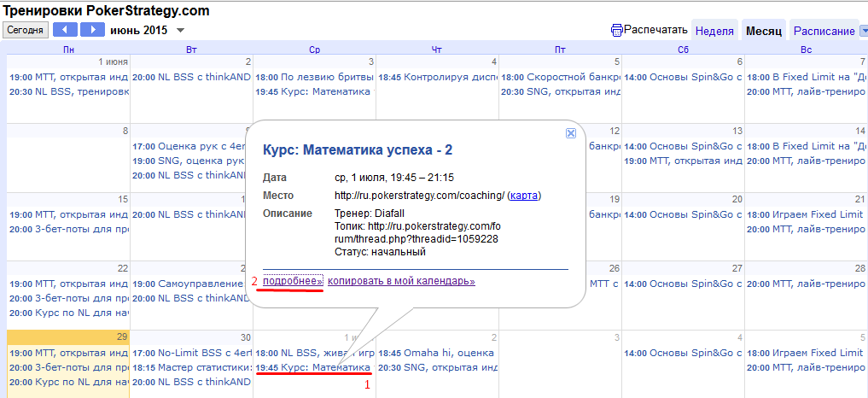Open June 13 event 19:00 MTT открытая
This screenshot has width=868, height=398.
coord(683,161)
